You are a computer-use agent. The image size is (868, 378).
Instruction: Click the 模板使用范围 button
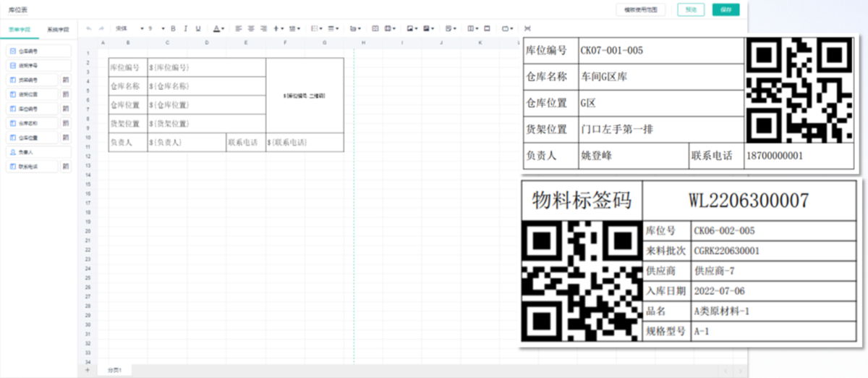(641, 9)
